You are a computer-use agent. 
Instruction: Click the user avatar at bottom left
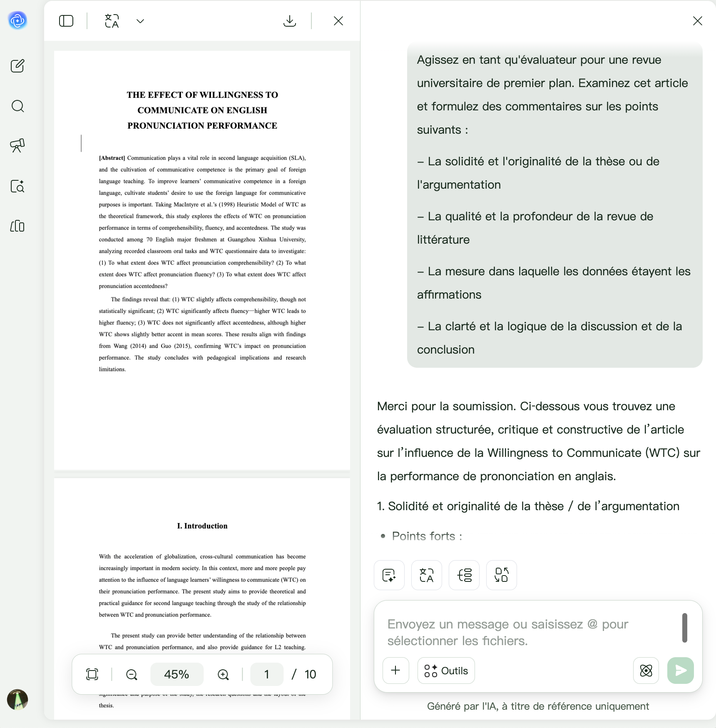[x=17, y=700]
